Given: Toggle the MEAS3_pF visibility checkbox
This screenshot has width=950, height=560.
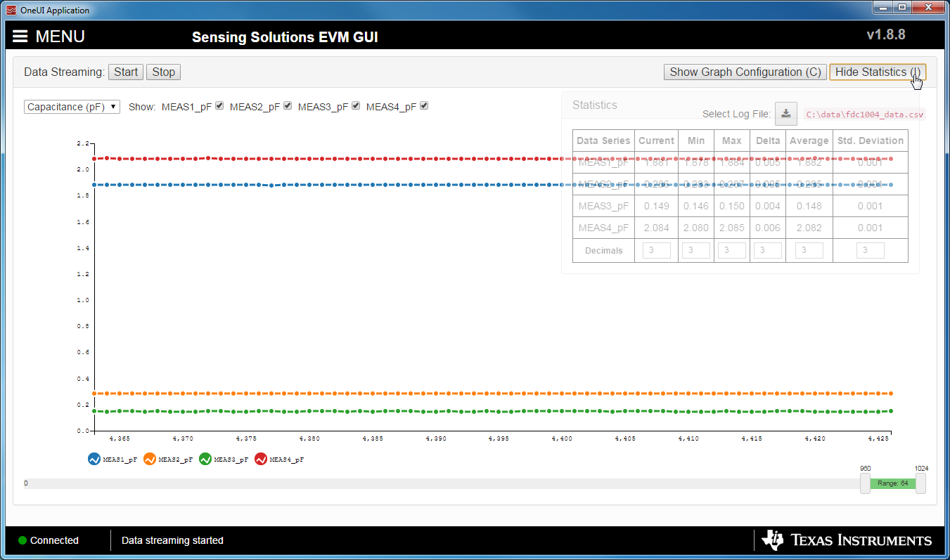Looking at the screenshot, I should coord(356,105).
